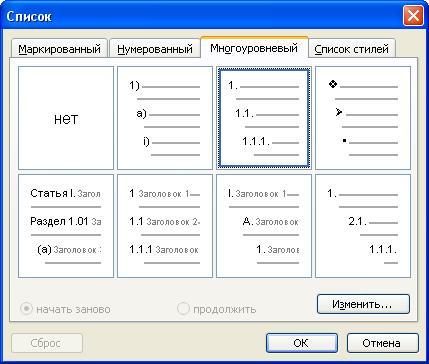Switch to the Нумерованный tab
The image size is (429, 364).
pyautogui.click(x=155, y=49)
